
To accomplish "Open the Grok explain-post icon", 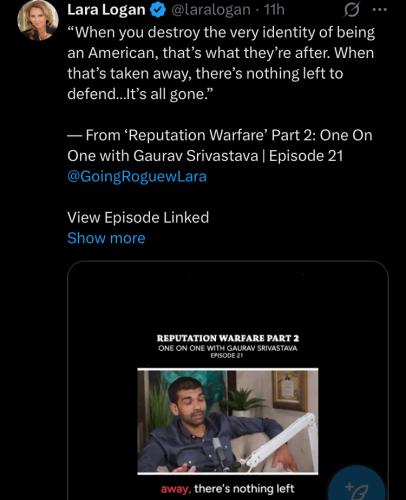I will (351, 11).
